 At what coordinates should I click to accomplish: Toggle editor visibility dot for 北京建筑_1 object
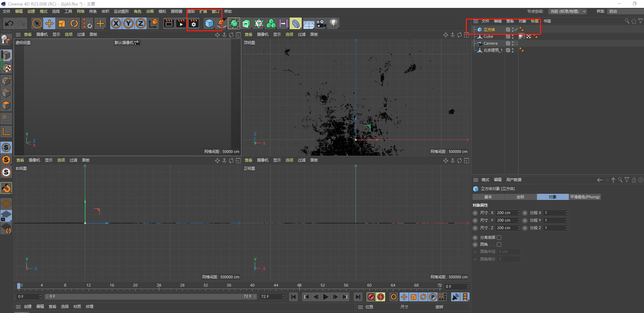click(x=513, y=49)
